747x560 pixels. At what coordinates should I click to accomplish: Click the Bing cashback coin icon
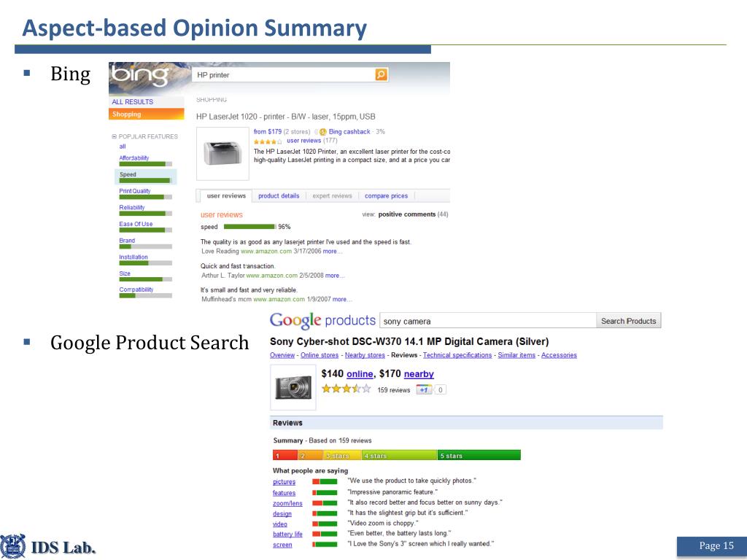(322, 132)
